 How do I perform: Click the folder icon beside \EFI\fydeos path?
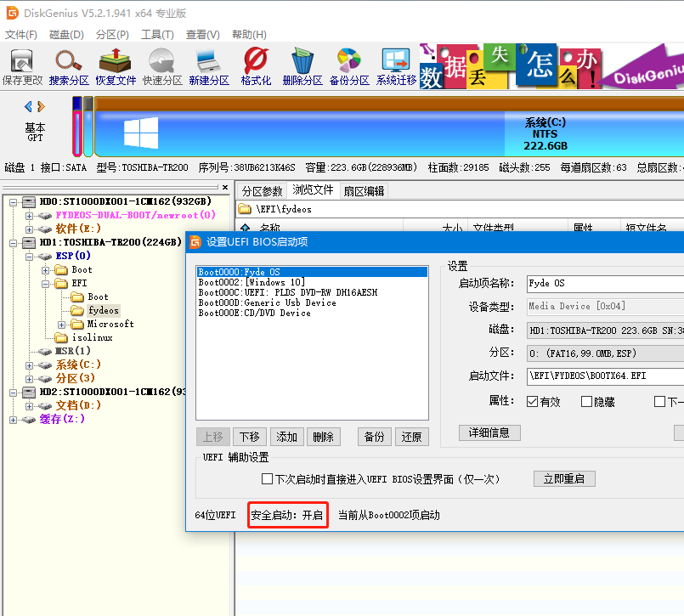[x=245, y=209]
